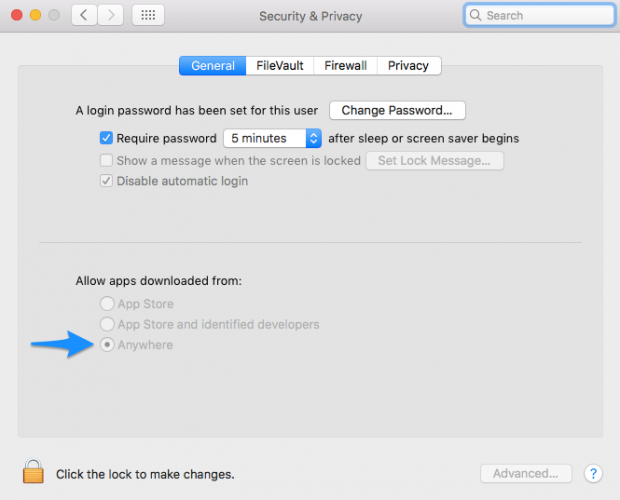Show all preferences grid icon
Screen dimensions: 620x500
[x=148, y=16]
